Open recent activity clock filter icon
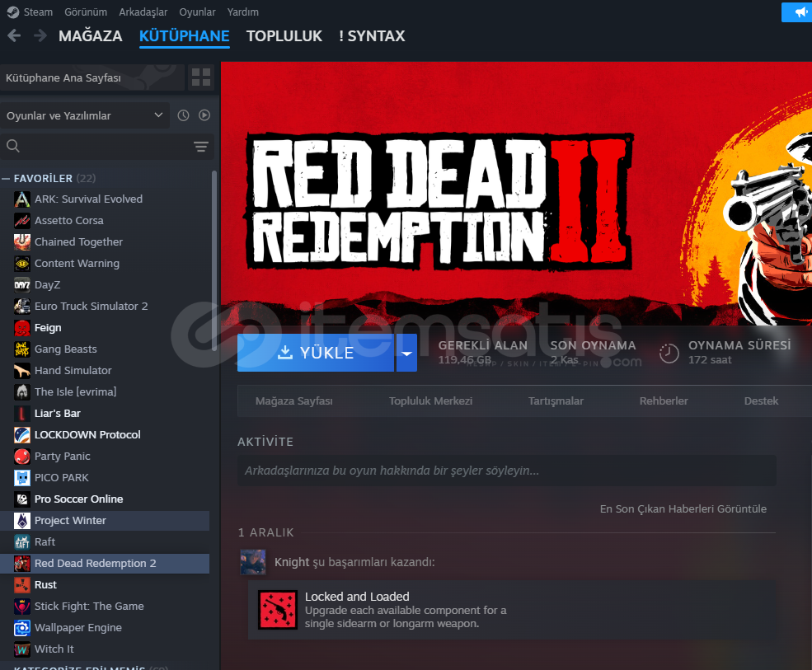This screenshot has width=812, height=670. [x=183, y=116]
